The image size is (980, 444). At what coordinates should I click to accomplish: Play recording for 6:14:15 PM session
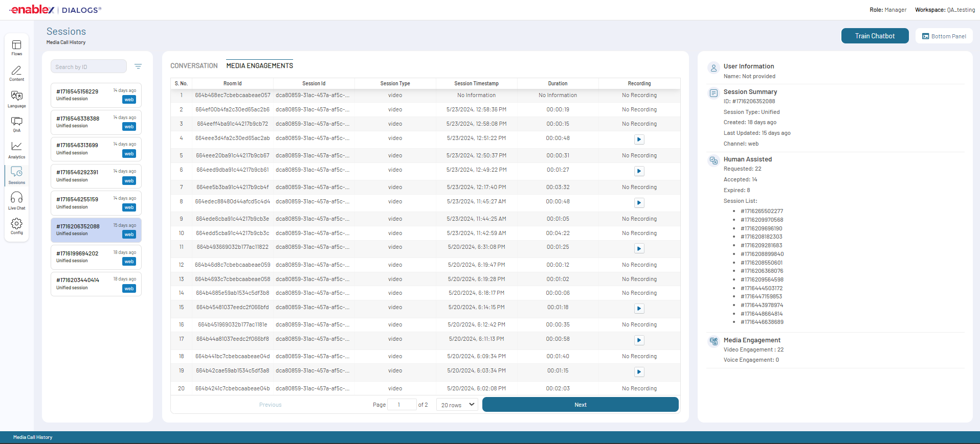(639, 309)
